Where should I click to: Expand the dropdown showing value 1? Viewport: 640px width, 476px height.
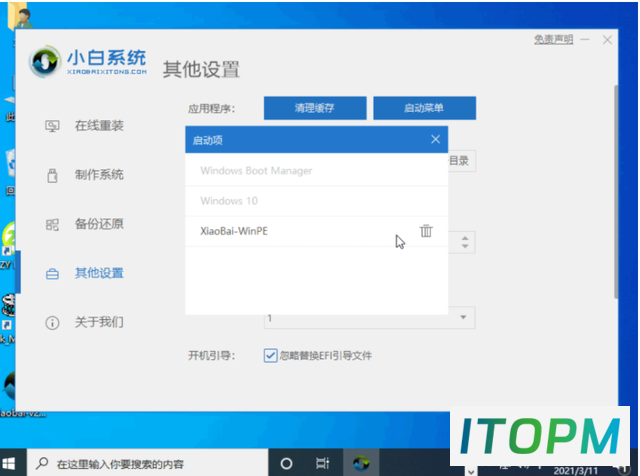pos(463,317)
